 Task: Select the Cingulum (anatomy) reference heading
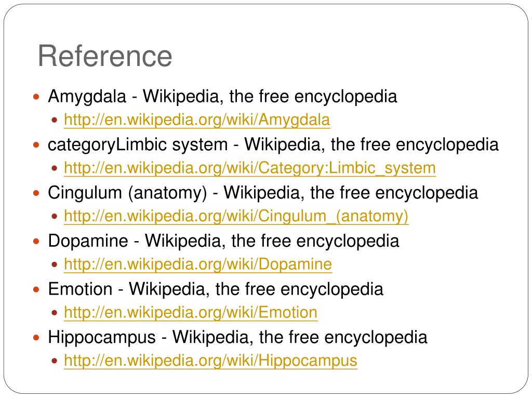tap(262, 193)
